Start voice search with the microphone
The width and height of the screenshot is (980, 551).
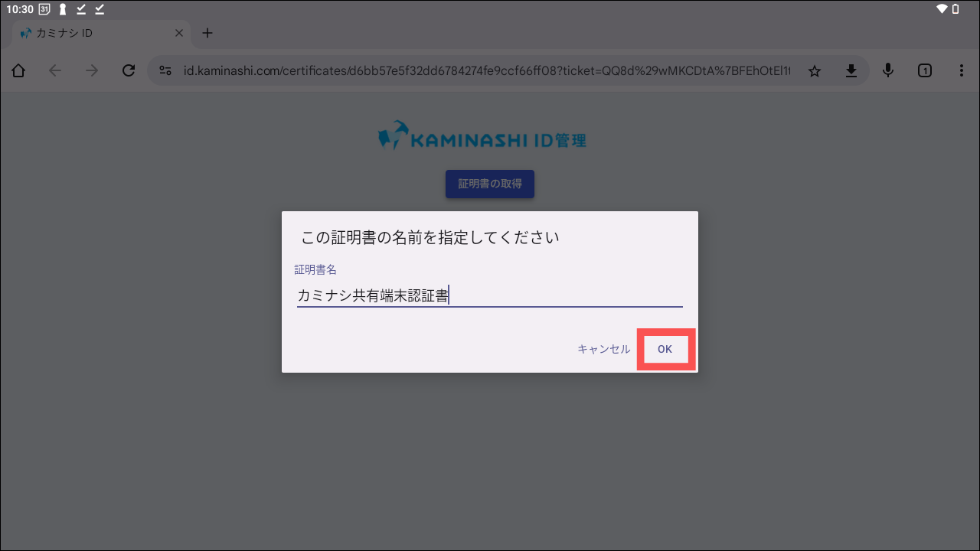click(888, 70)
